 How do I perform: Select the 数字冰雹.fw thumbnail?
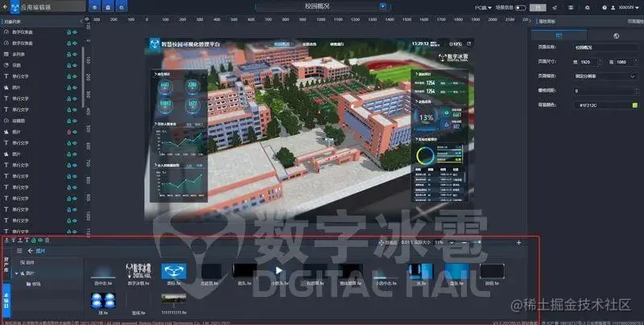(138, 274)
